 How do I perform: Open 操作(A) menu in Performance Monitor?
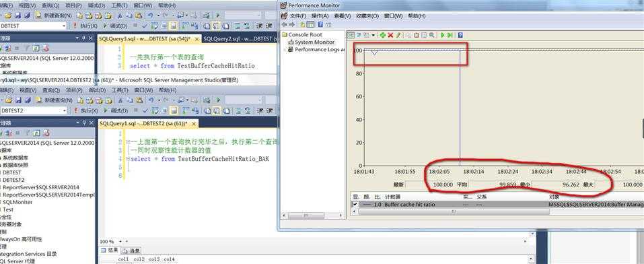[320, 15]
